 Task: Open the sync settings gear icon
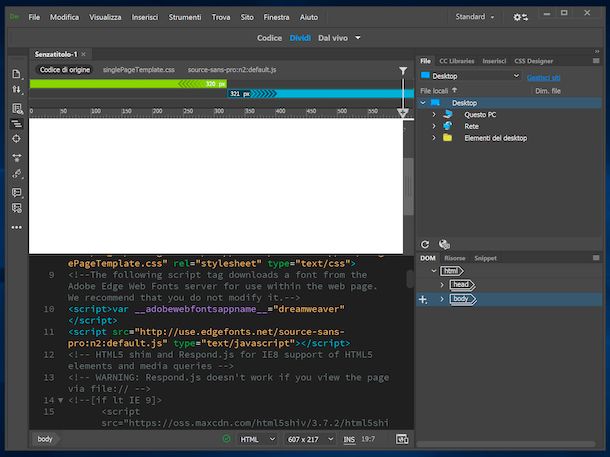click(520, 17)
